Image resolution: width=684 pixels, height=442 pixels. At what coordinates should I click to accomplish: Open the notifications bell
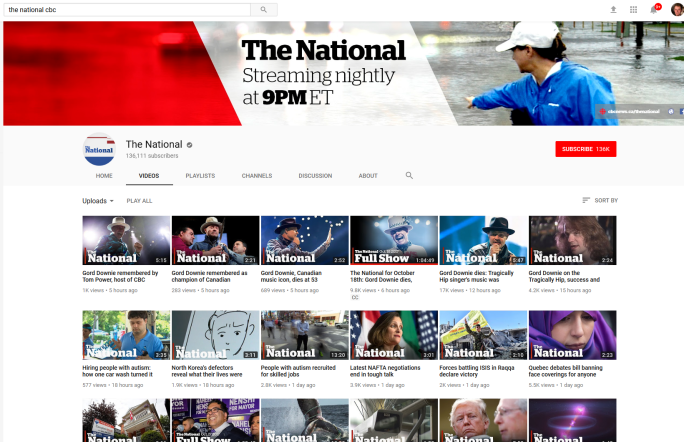click(x=654, y=9)
